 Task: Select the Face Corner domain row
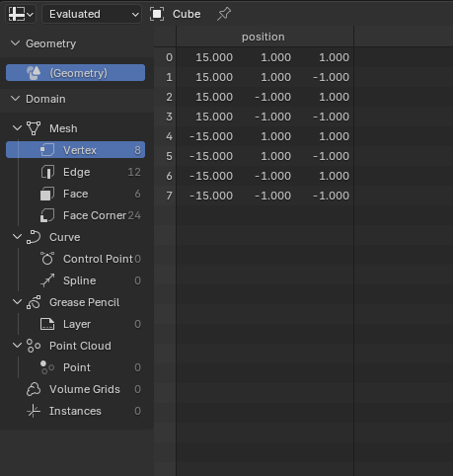75,215
